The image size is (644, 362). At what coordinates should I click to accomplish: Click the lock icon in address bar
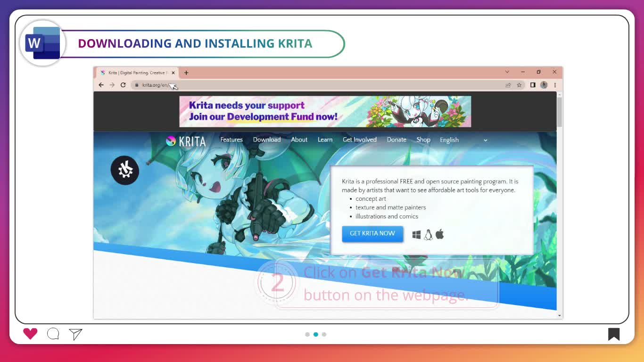click(137, 85)
